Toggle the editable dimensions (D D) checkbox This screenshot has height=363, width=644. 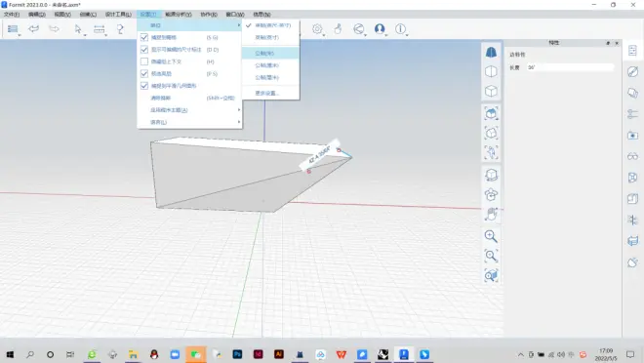coord(144,50)
